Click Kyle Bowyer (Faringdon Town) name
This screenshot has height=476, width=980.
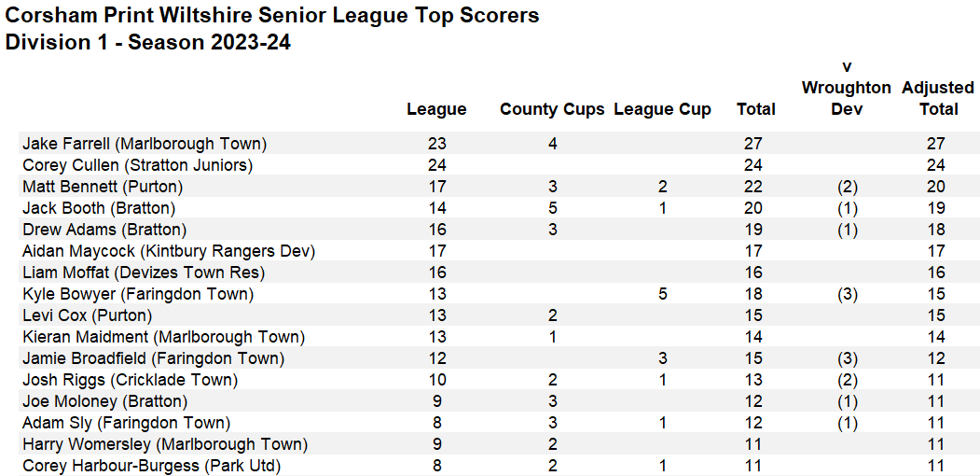tap(137, 294)
